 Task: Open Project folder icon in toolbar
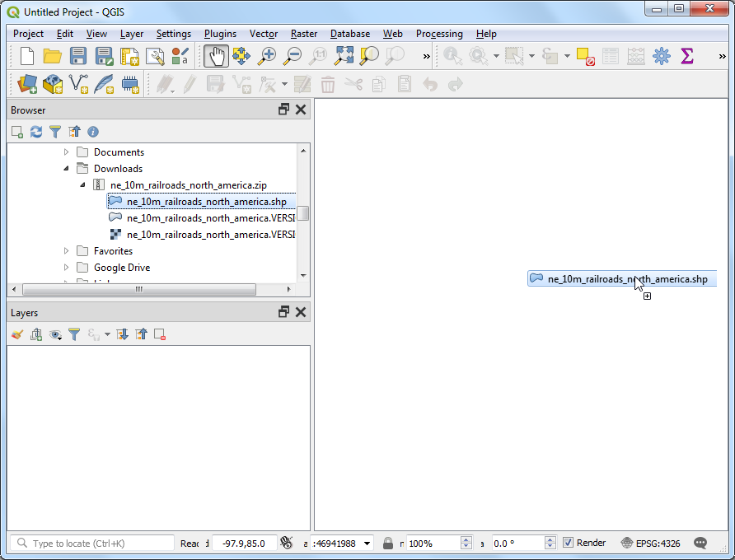[x=53, y=56]
